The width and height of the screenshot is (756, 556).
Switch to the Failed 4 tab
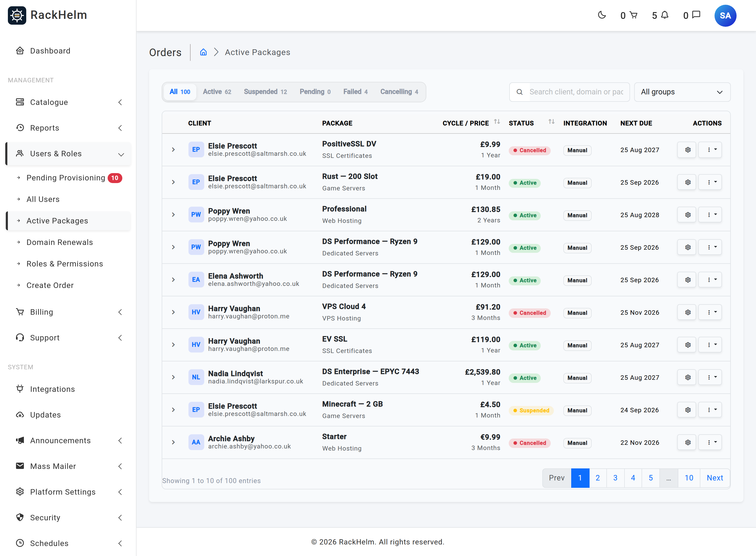[355, 92]
